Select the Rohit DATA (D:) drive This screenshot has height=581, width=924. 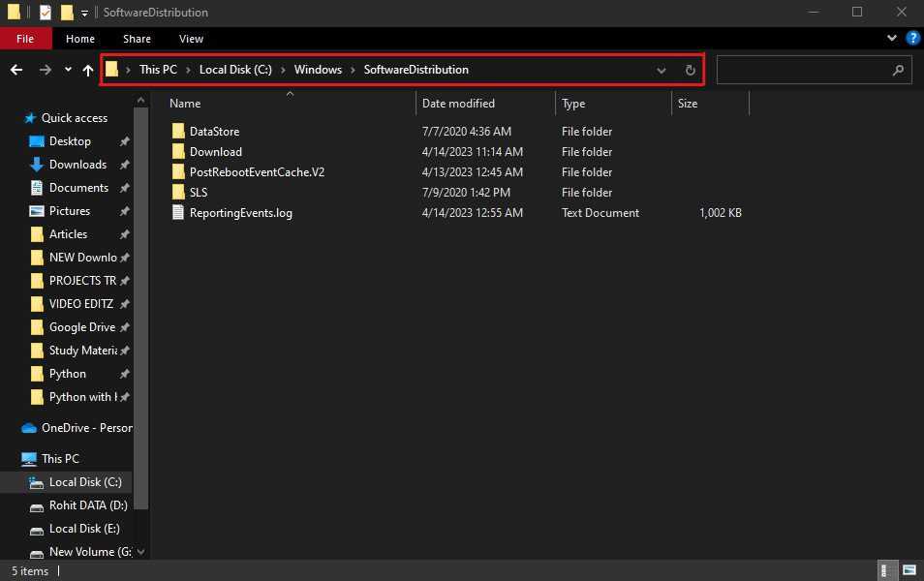point(87,505)
